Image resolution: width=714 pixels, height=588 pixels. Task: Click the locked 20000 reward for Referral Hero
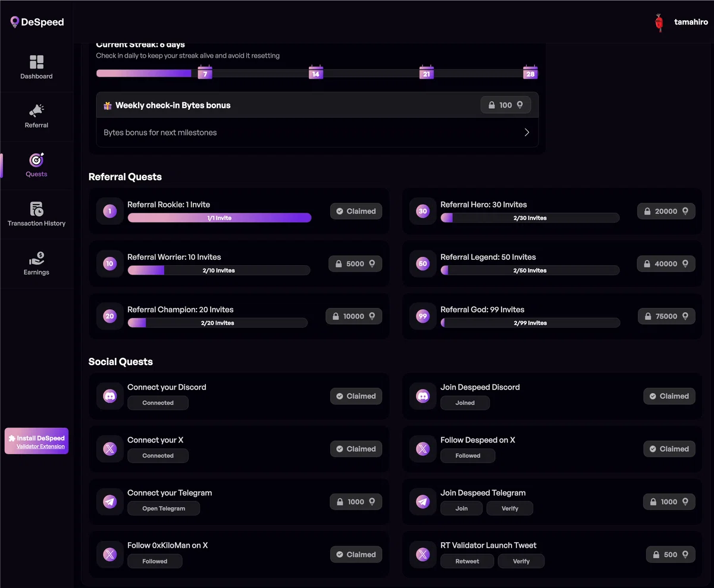666,211
